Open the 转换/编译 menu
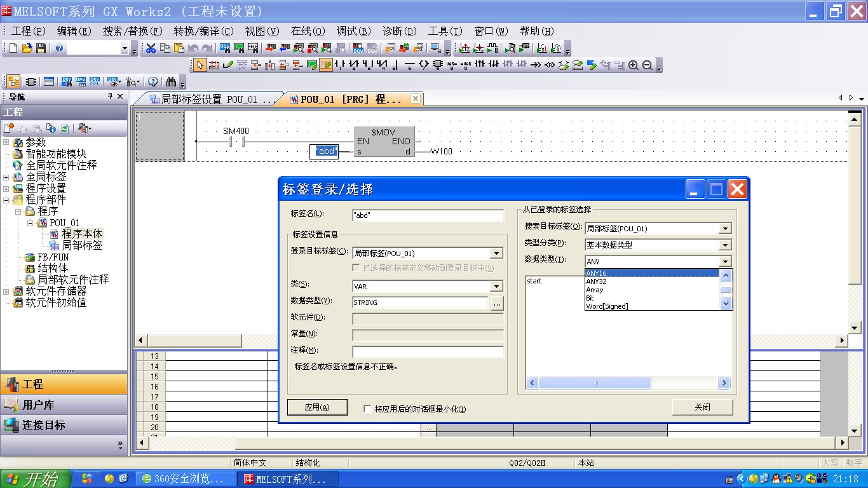This screenshot has height=488, width=868. (203, 31)
